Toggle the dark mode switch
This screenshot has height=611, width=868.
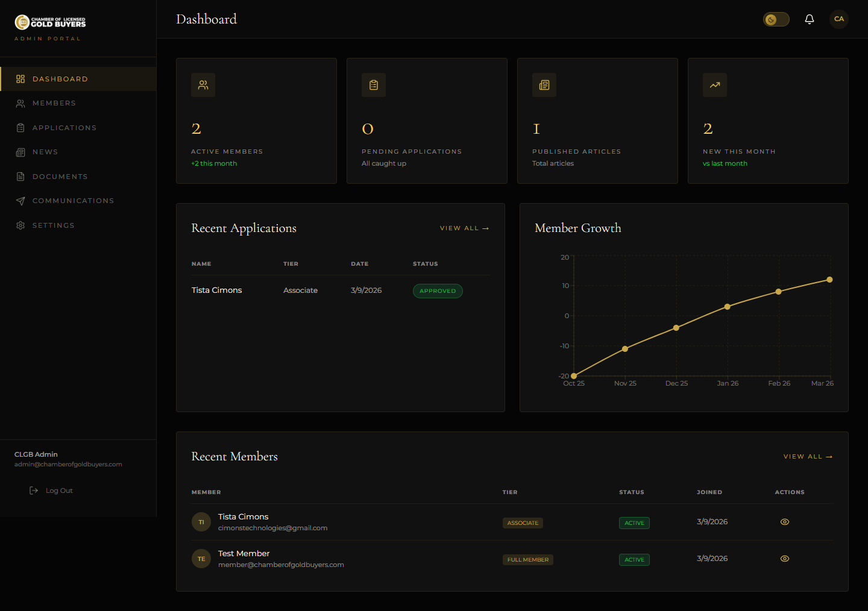pyautogui.click(x=776, y=19)
